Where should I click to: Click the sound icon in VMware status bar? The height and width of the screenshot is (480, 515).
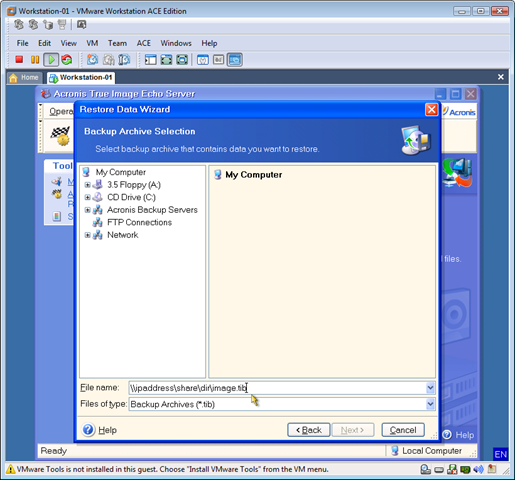(479, 469)
